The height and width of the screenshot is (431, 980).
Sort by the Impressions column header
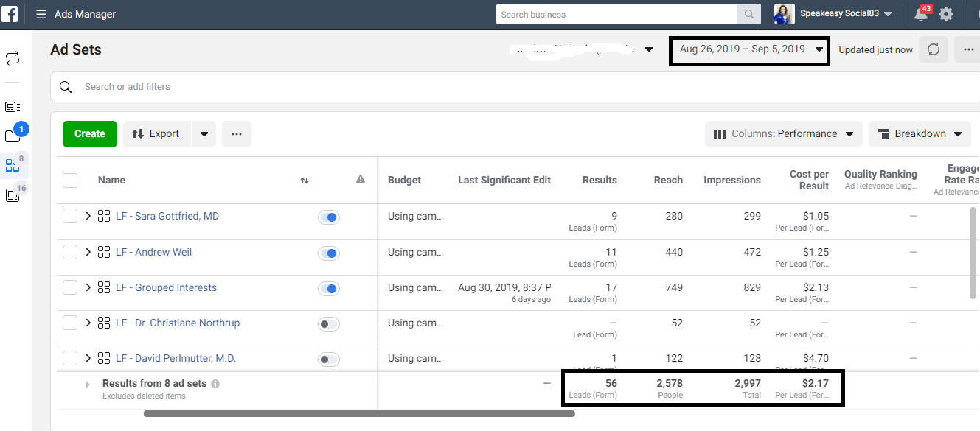(x=732, y=180)
